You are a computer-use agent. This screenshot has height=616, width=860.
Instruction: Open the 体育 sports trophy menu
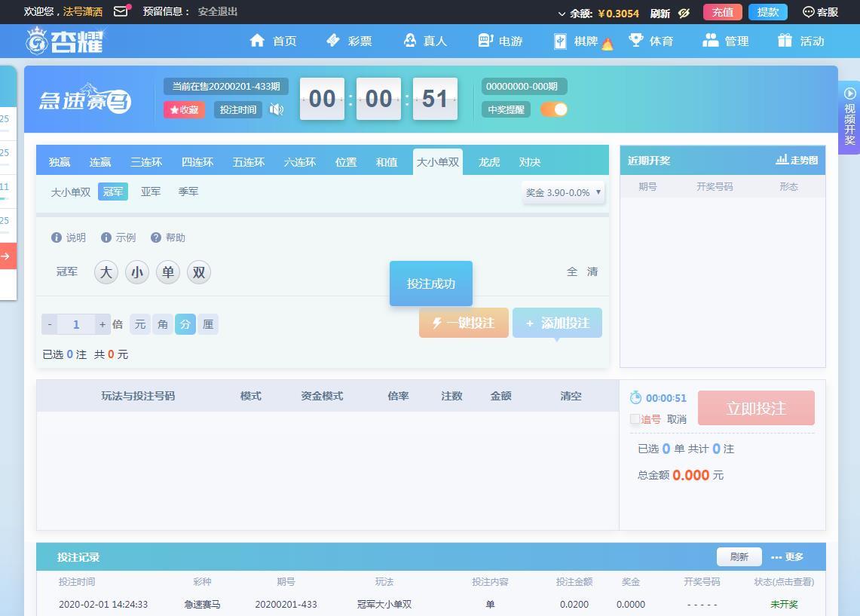[650, 41]
